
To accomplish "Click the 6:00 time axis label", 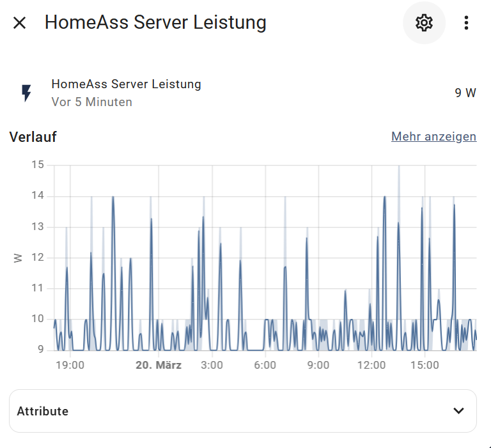I will (265, 365).
